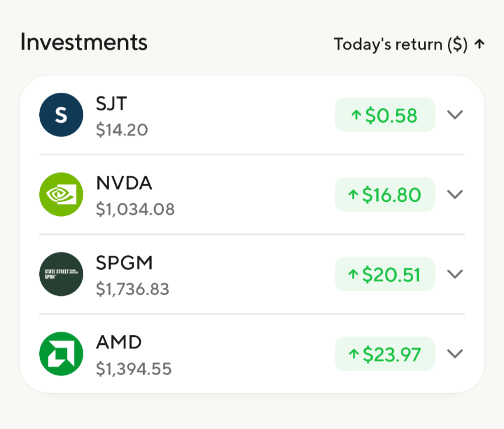Screen dimensions: 504x429
Task: Open the SPGM ticker name
Action: coord(124,263)
